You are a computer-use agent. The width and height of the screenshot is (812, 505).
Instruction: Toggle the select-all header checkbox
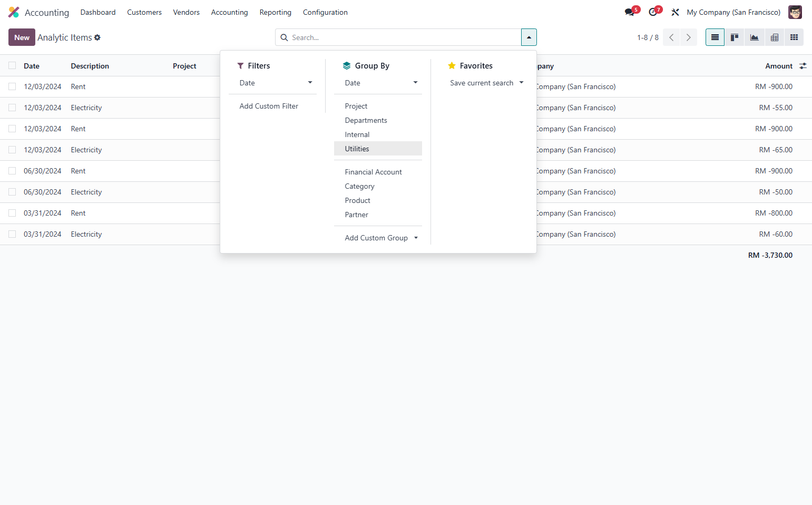(12, 66)
